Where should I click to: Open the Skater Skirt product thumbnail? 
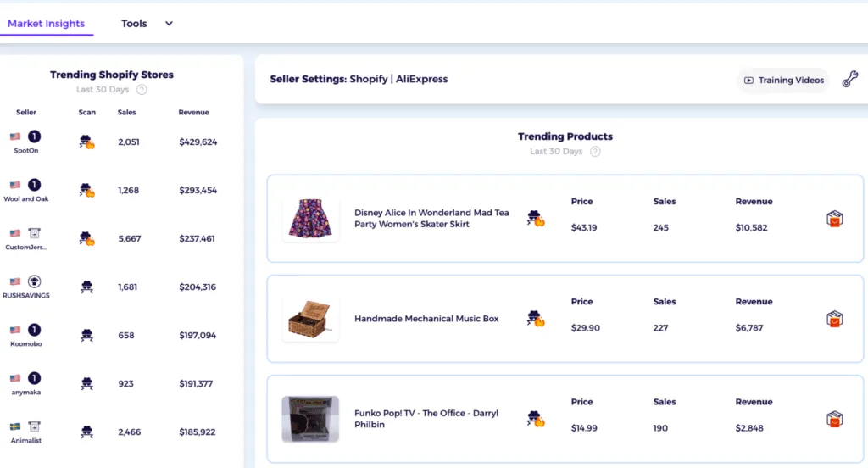[310, 219]
